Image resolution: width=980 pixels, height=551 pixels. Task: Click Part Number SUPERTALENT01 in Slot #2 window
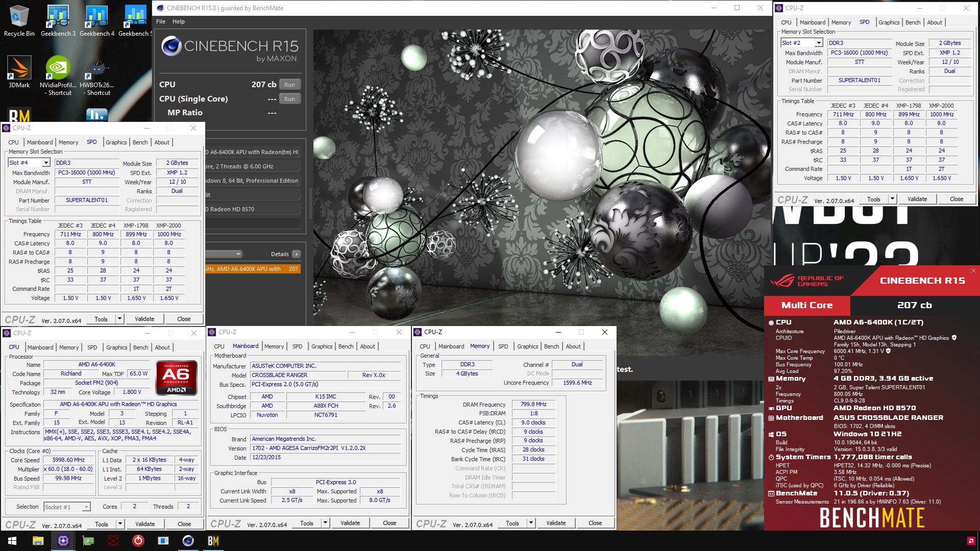click(x=860, y=80)
